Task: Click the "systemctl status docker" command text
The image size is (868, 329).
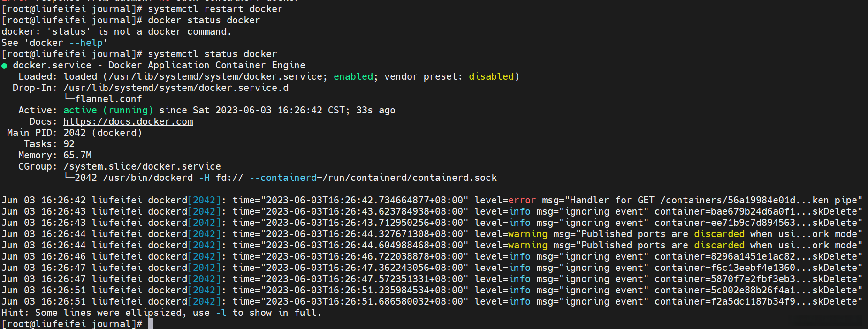Action: pos(213,54)
